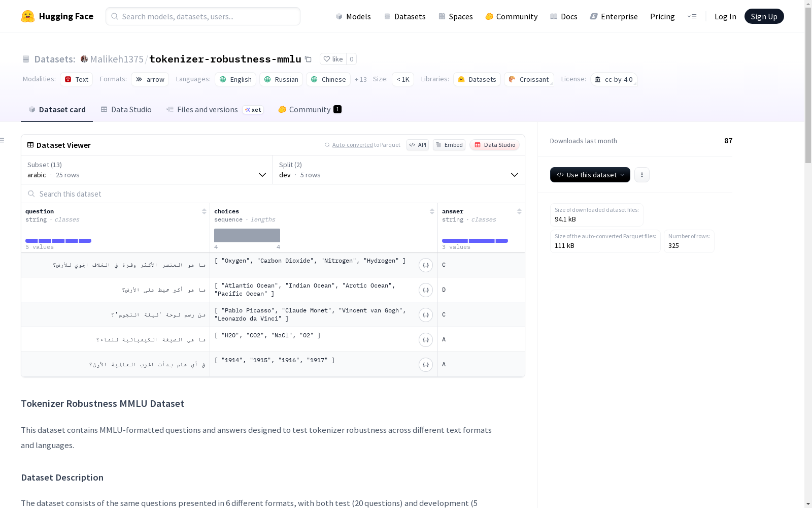This screenshot has width=812, height=508.
Task: Go to Models in the navbar
Action: click(353, 16)
